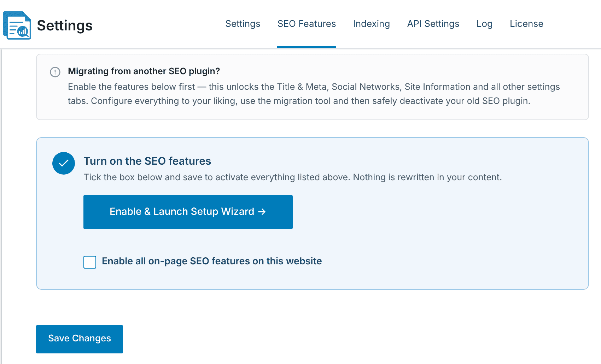This screenshot has width=601, height=364.
Task: Click the "Tick the box below and save" description
Action: point(293,177)
